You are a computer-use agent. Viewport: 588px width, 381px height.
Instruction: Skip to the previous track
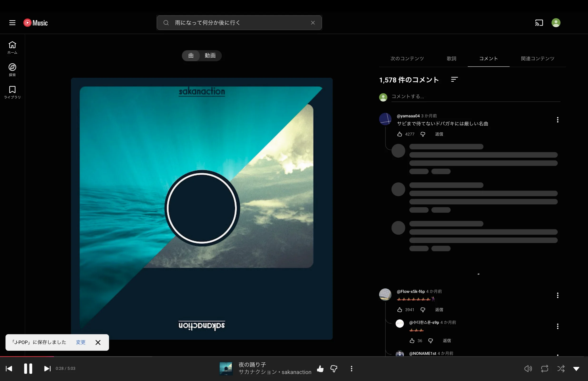tap(9, 369)
